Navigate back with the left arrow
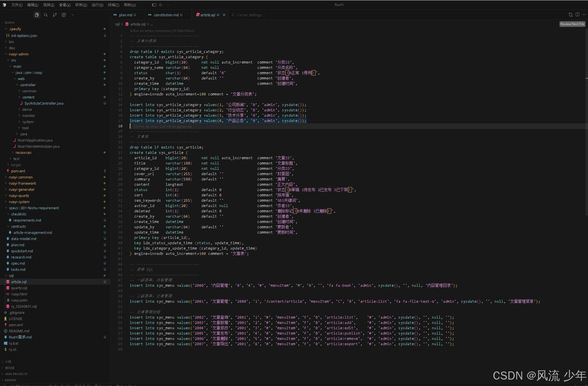This screenshot has width=588, height=386. tap(161, 5)
